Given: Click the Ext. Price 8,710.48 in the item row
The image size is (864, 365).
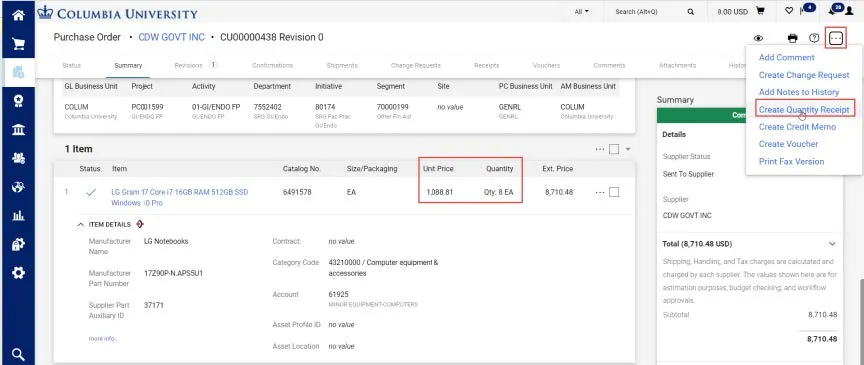Looking at the screenshot, I should pyautogui.click(x=559, y=192).
